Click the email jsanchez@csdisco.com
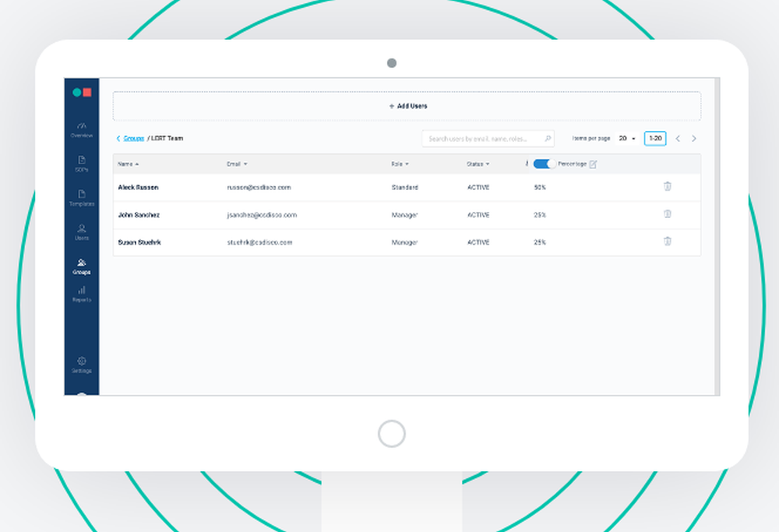Screen dimensions: 779x532 (262, 215)
